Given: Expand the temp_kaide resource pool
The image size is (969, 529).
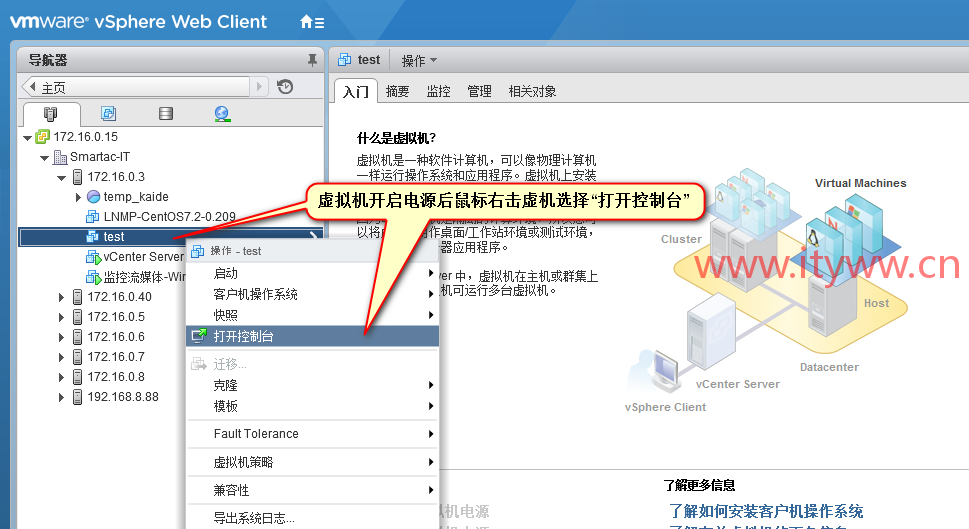Looking at the screenshot, I should 78,197.
